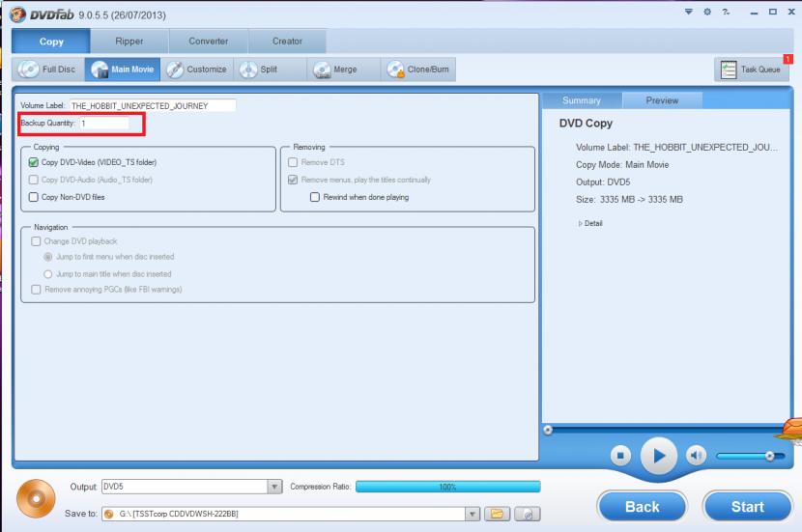
Task: Switch to the Ripper tab
Action: point(129,42)
